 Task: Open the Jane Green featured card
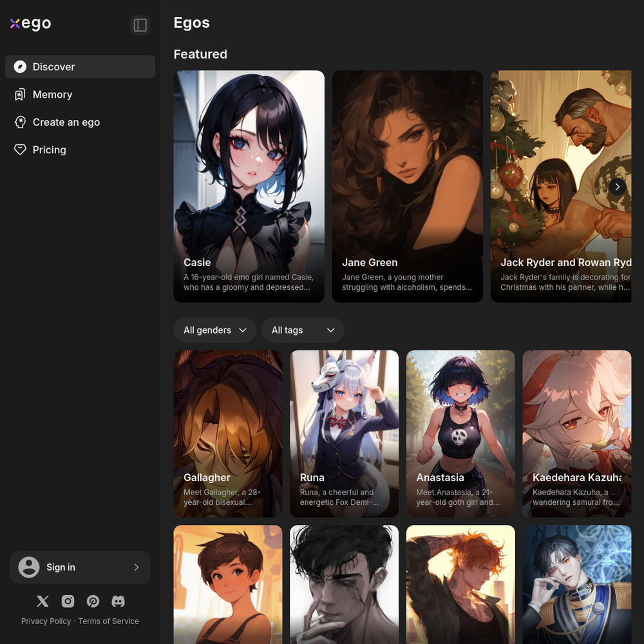click(408, 187)
